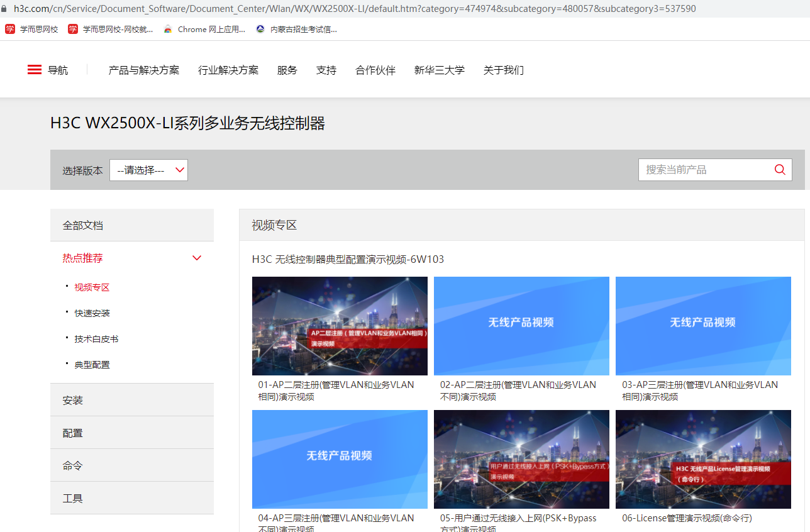Open the 服务 menu item

tap(287, 70)
